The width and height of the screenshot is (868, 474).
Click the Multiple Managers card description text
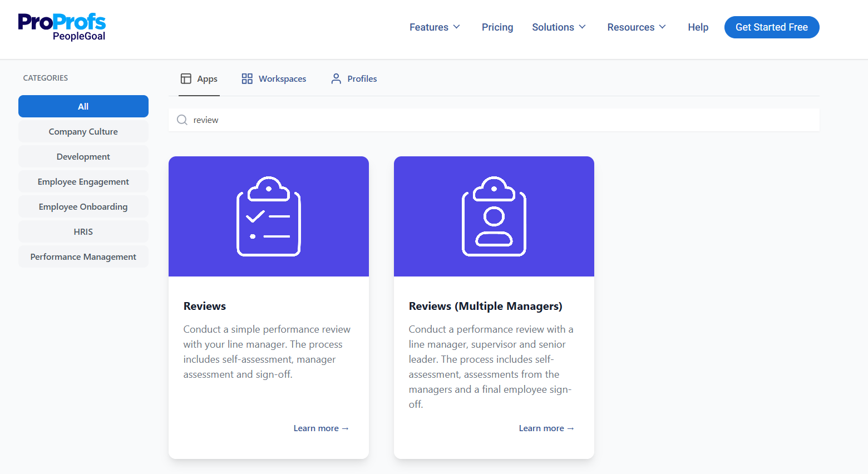tap(492, 367)
